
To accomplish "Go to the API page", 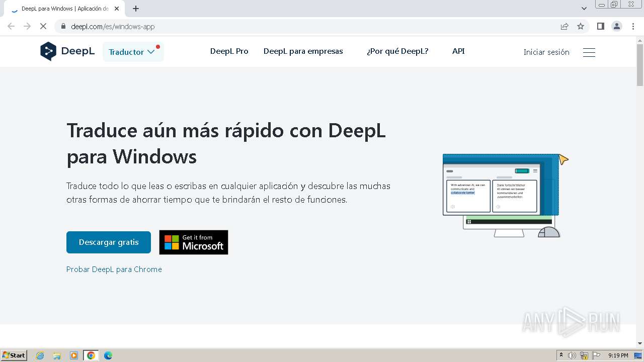I will click(x=458, y=51).
